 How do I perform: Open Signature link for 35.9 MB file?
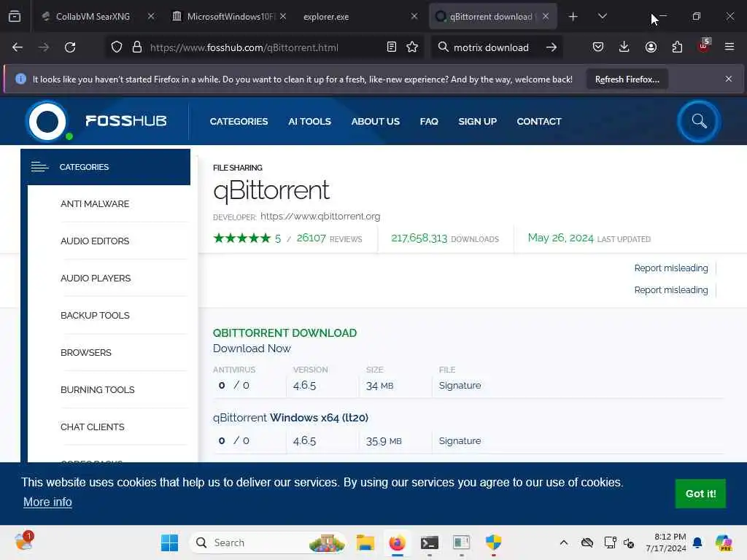point(460,441)
